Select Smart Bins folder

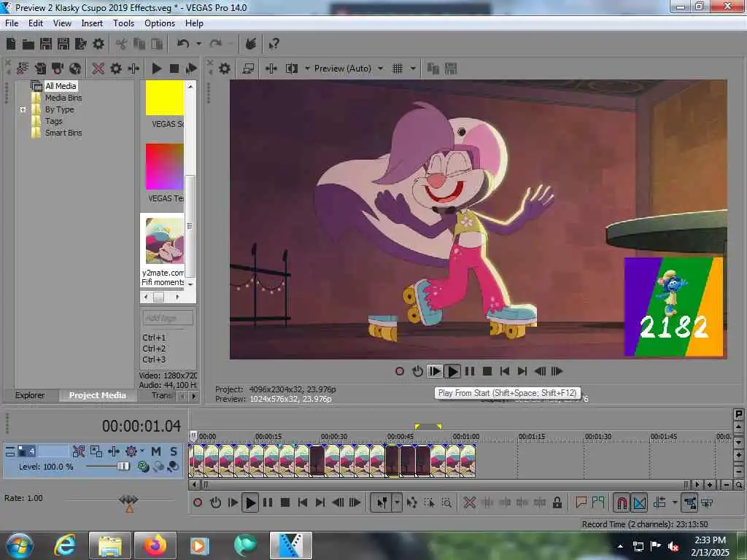pyautogui.click(x=63, y=133)
